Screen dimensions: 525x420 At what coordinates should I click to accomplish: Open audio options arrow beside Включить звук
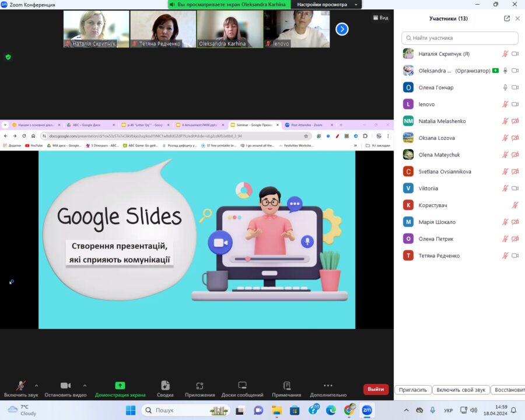pos(37,386)
